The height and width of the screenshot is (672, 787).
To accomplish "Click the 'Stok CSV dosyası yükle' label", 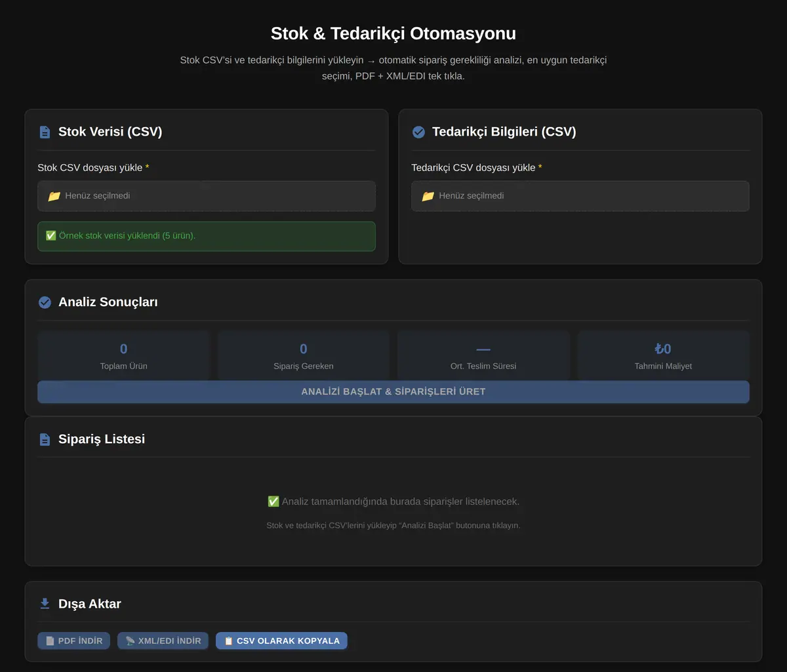I will pos(93,168).
